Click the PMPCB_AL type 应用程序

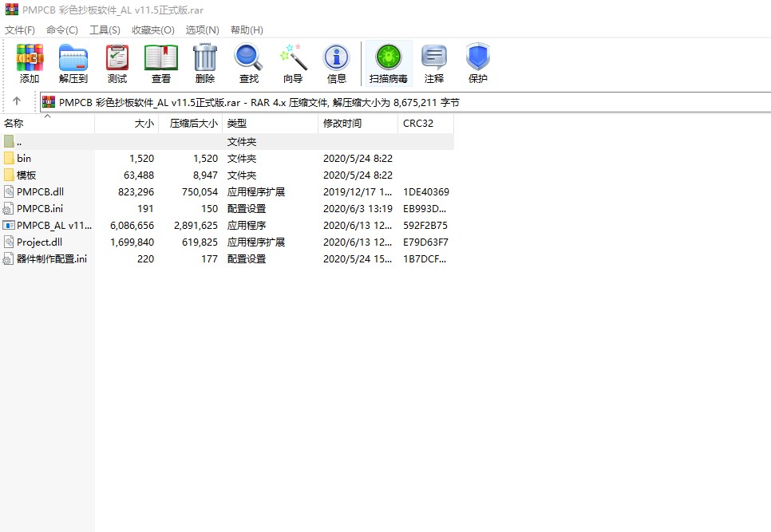point(247,226)
